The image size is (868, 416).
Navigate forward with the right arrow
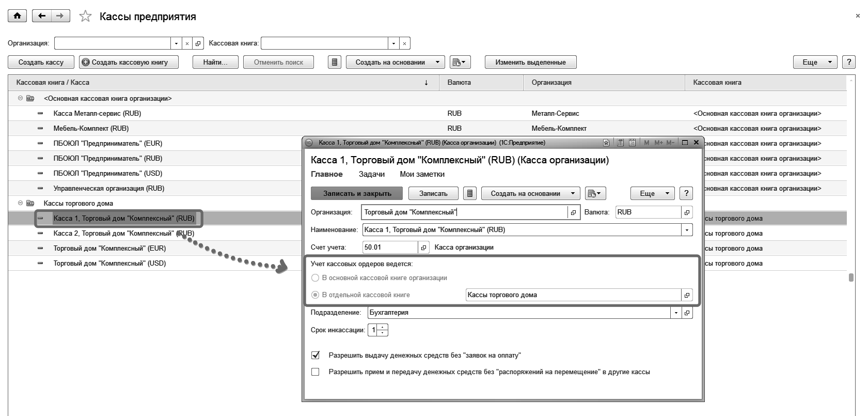tap(60, 16)
